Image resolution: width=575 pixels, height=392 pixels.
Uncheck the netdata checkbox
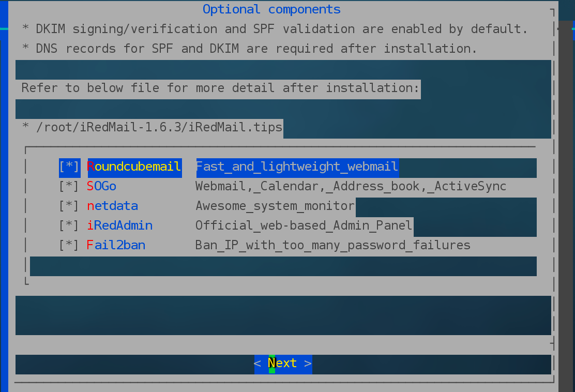(69, 206)
